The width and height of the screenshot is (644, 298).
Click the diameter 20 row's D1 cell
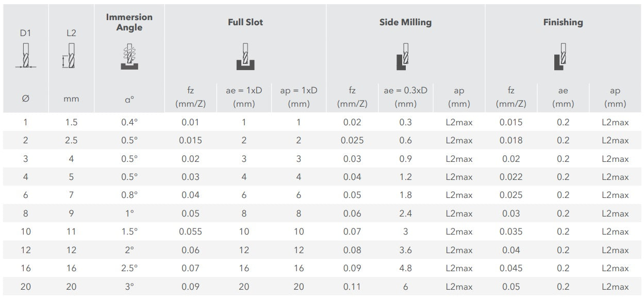26,287
